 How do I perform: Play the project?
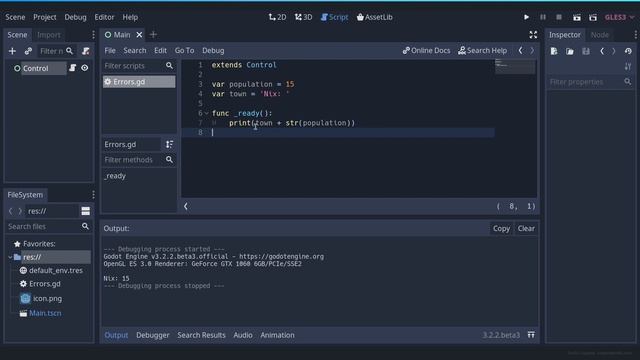click(x=527, y=17)
